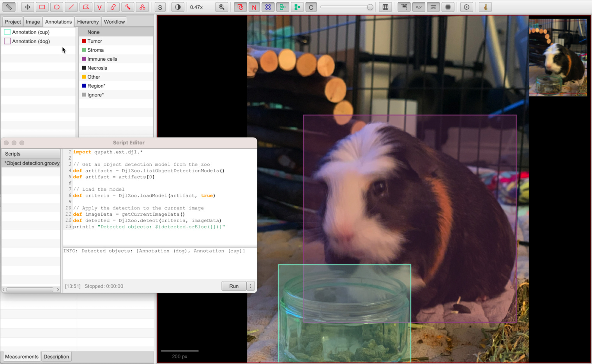Select the Polygon tool

pos(86,7)
